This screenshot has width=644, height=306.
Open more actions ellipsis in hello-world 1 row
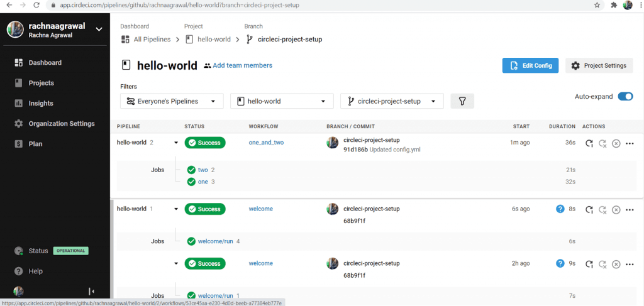(630, 210)
